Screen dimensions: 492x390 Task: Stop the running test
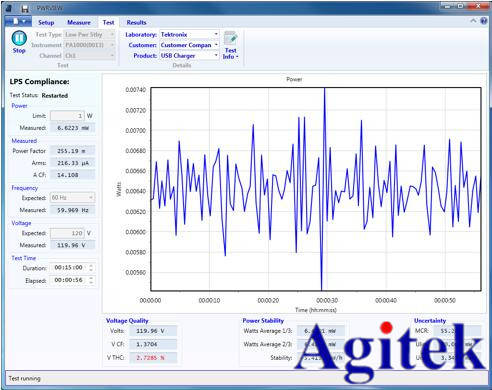pos(19,42)
